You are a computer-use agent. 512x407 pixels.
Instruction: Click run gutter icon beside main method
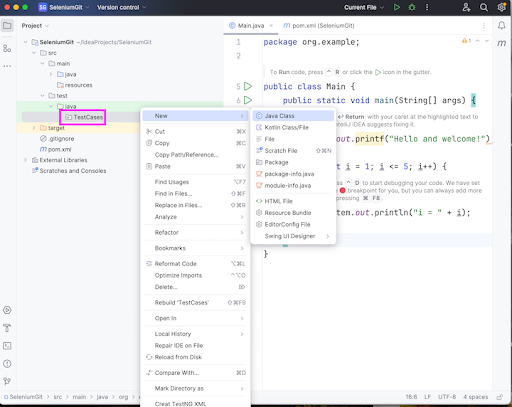248,100
